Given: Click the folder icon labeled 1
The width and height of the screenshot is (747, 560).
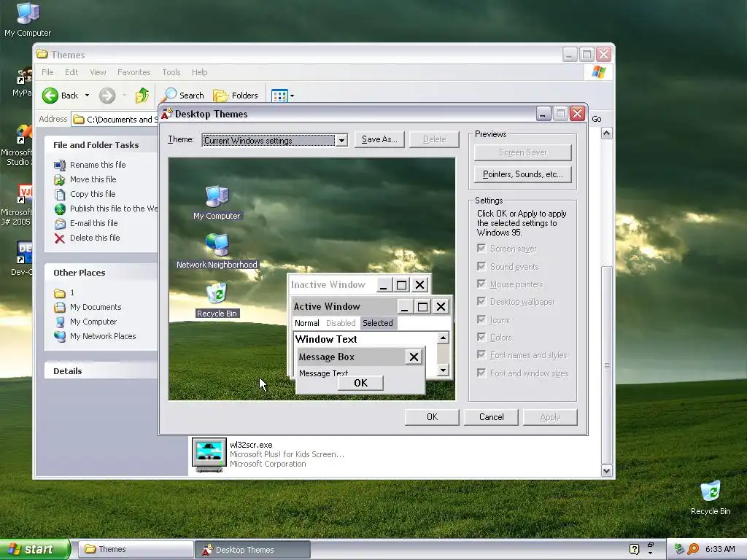Looking at the screenshot, I should 60,293.
